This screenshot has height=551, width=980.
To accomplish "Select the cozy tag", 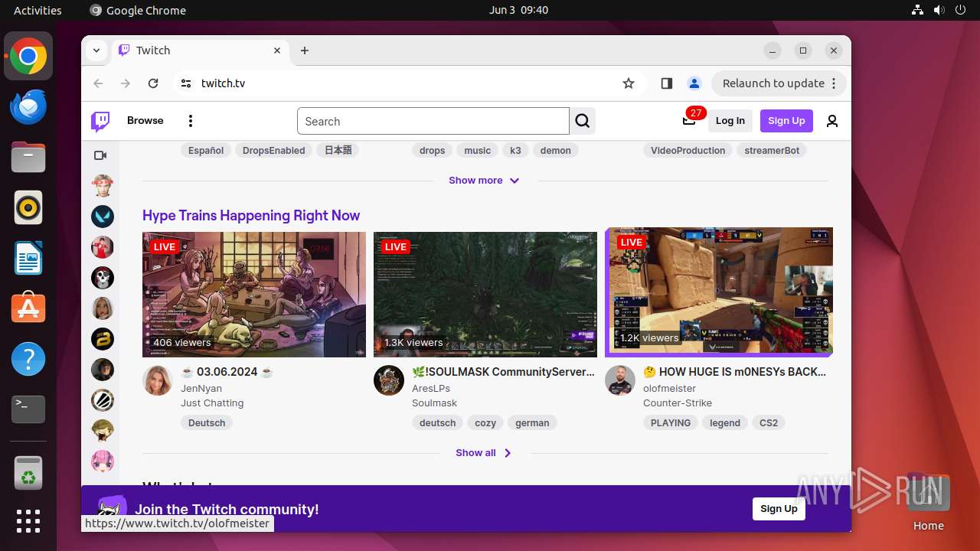I will point(485,423).
